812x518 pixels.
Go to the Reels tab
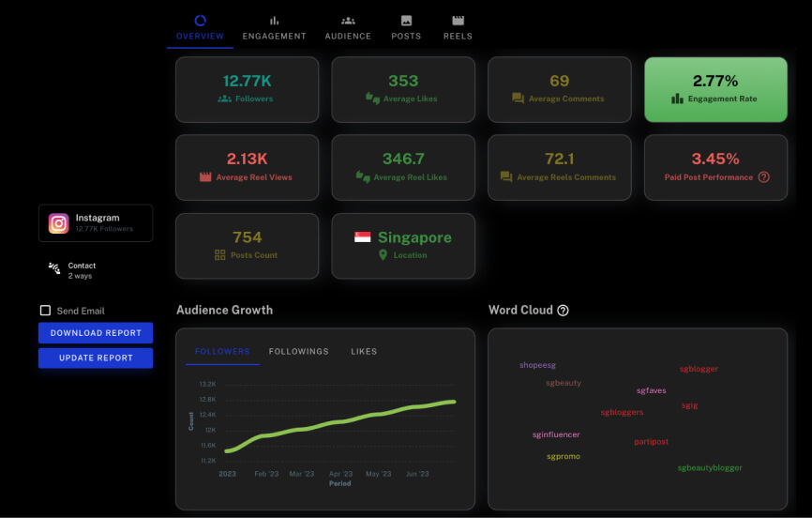click(458, 27)
